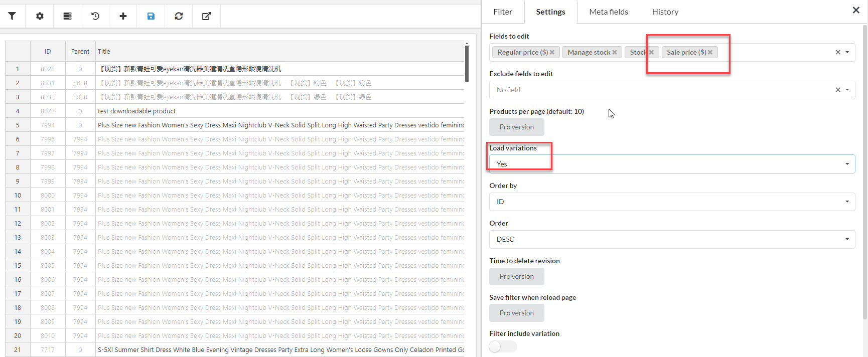Viewport: 868px width, 357px height.
Task: Toggle the Filter include variation switch
Action: (x=503, y=346)
